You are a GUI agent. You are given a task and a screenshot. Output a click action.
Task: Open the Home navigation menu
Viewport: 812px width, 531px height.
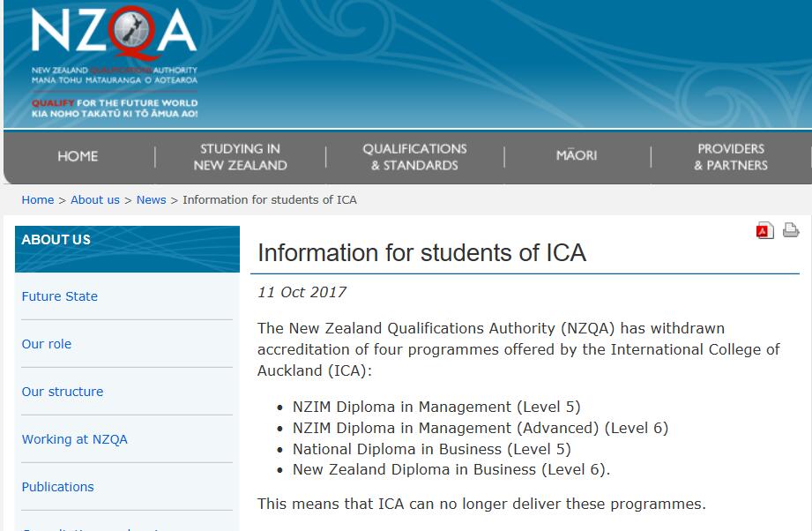click(78, 156)
